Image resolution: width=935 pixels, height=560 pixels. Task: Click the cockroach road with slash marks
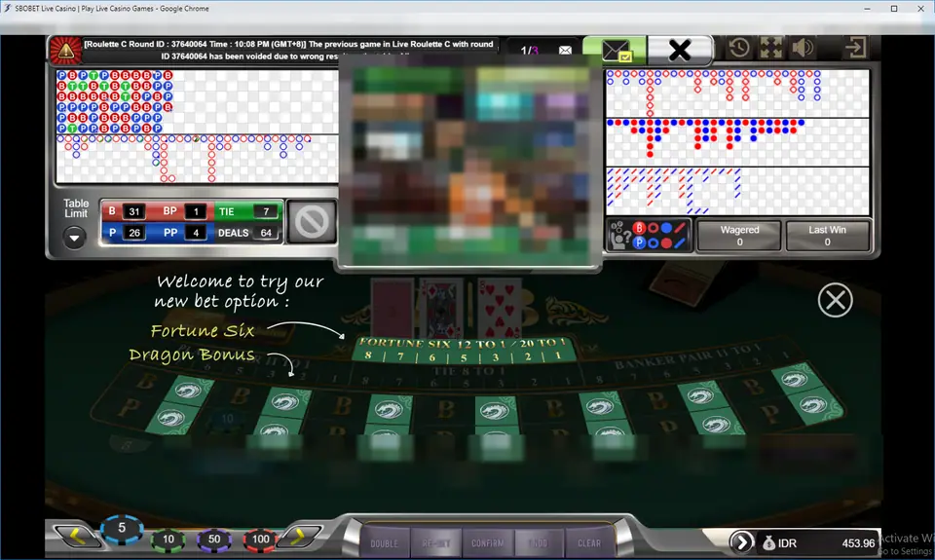737,191
